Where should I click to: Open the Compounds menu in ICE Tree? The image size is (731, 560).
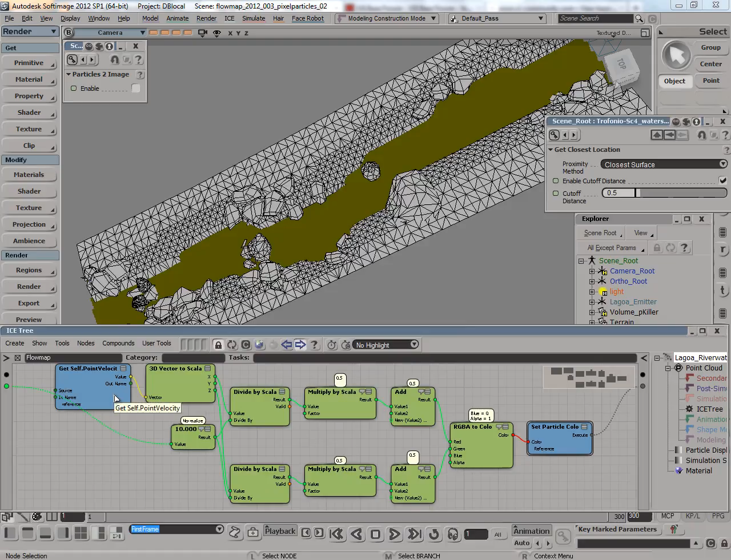pyautogui.click(x=118, y=343)
